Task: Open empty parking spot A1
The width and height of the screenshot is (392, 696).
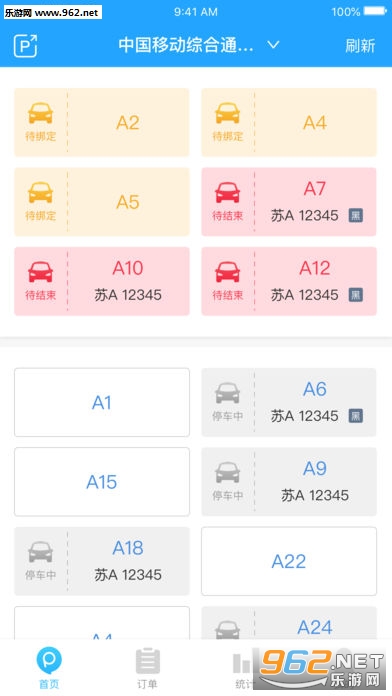Action: (x=102, y=402)
